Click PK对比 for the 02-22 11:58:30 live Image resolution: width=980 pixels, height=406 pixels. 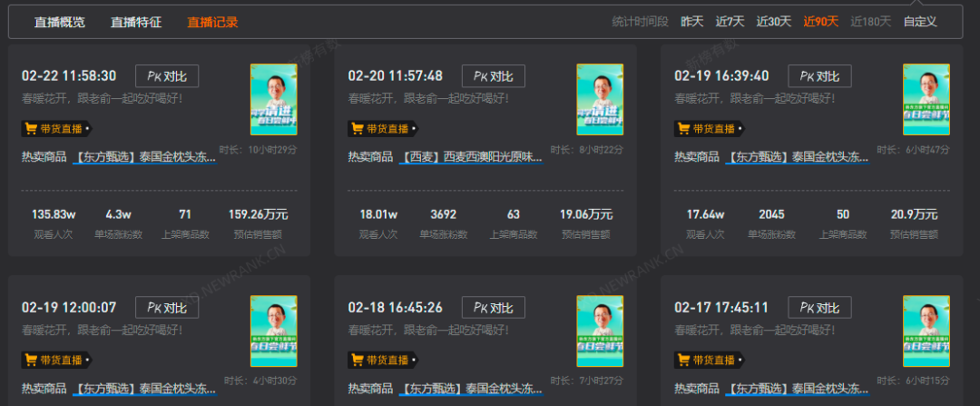[167, 76]
